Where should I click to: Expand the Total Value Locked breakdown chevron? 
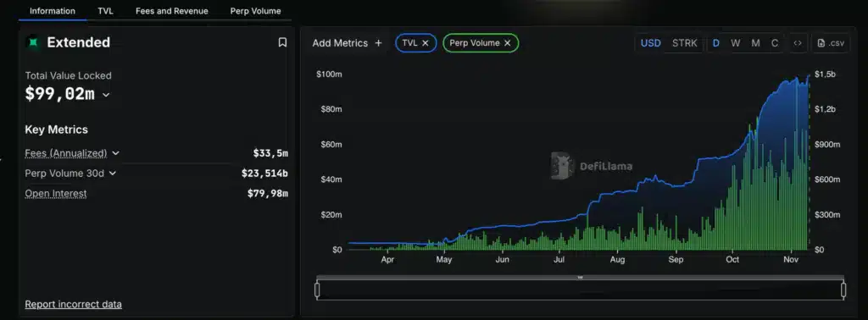[106, 95]
